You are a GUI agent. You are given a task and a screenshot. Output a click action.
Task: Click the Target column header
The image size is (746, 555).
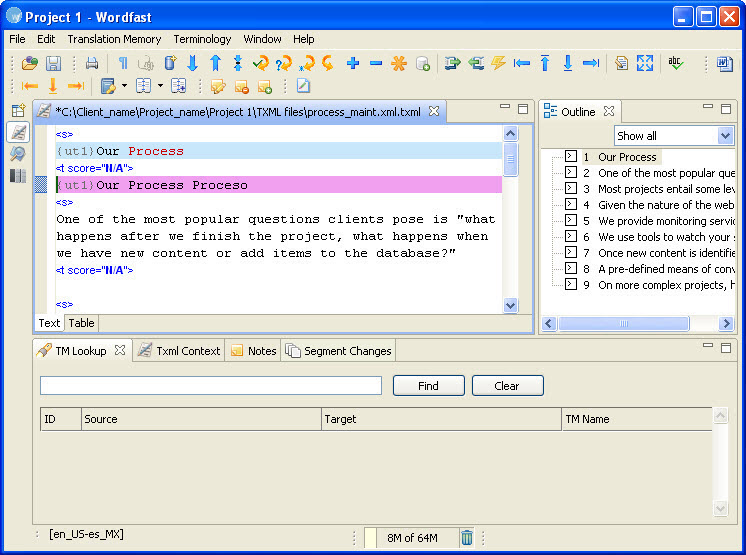pyautogui.click(x=442, y=419)
